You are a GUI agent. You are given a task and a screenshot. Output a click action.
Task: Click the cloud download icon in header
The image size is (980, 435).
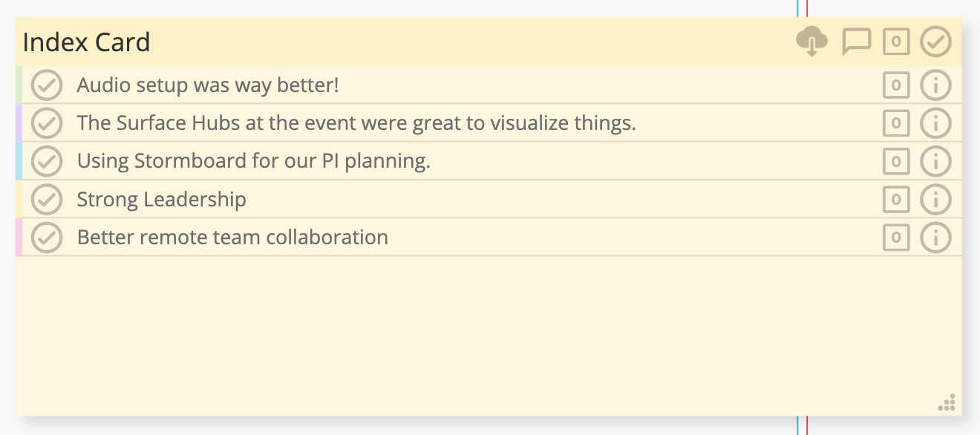click(811, 42)
